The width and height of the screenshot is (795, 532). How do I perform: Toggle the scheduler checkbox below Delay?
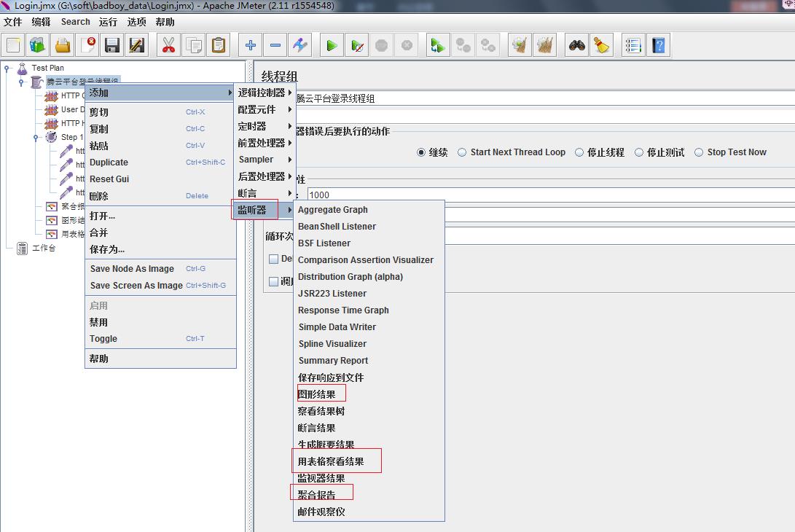click(x=273, y=281)
